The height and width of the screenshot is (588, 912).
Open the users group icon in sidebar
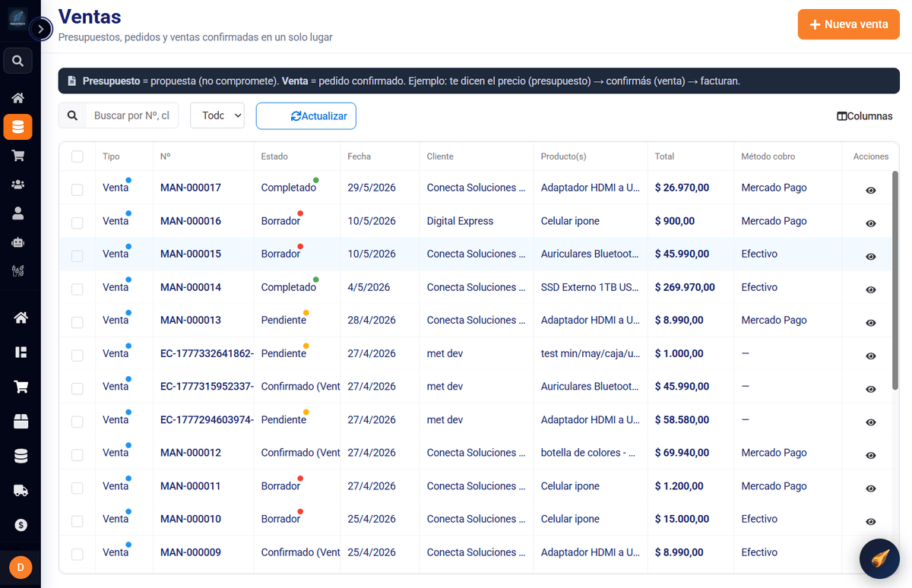click(x=17, y=185)
